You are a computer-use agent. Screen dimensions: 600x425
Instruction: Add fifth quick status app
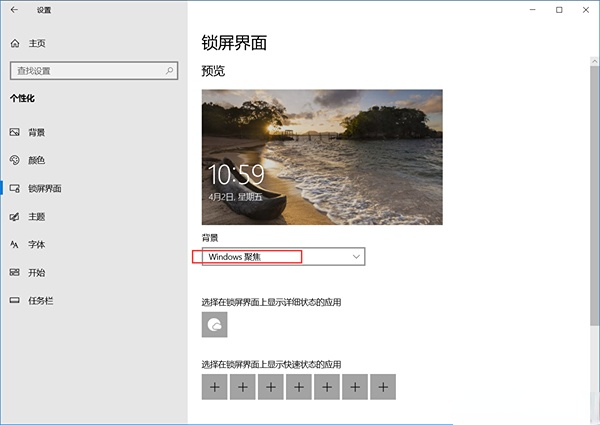(327, 387)
